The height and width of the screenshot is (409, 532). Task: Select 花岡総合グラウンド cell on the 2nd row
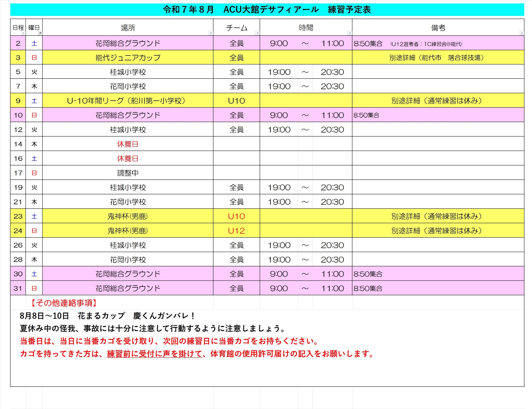(x=128, y=43)
